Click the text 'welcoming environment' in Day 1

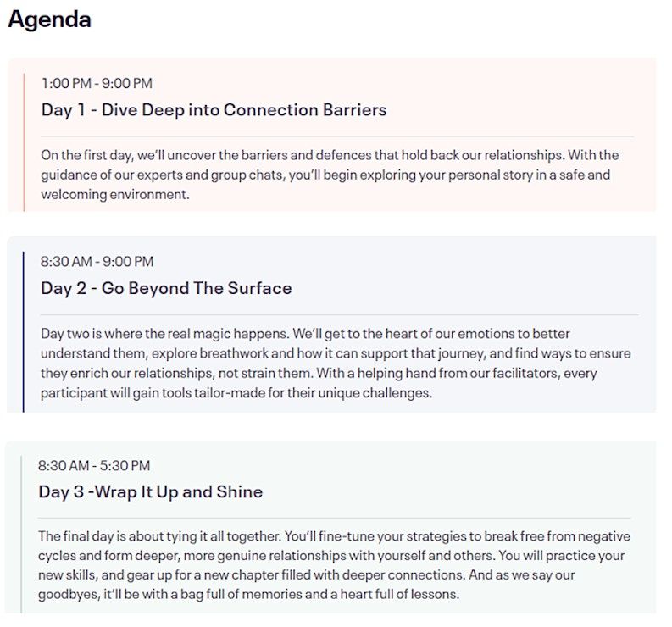[114, 194]
